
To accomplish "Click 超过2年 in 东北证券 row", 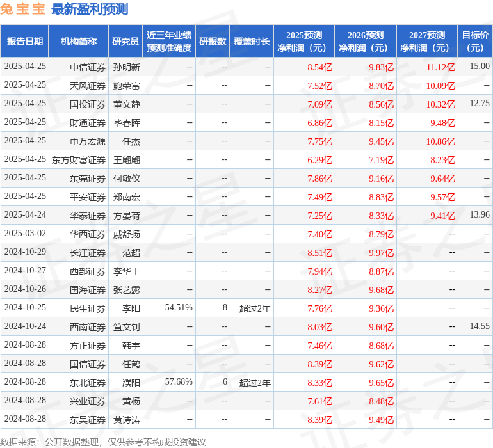I will coord(255,382).
